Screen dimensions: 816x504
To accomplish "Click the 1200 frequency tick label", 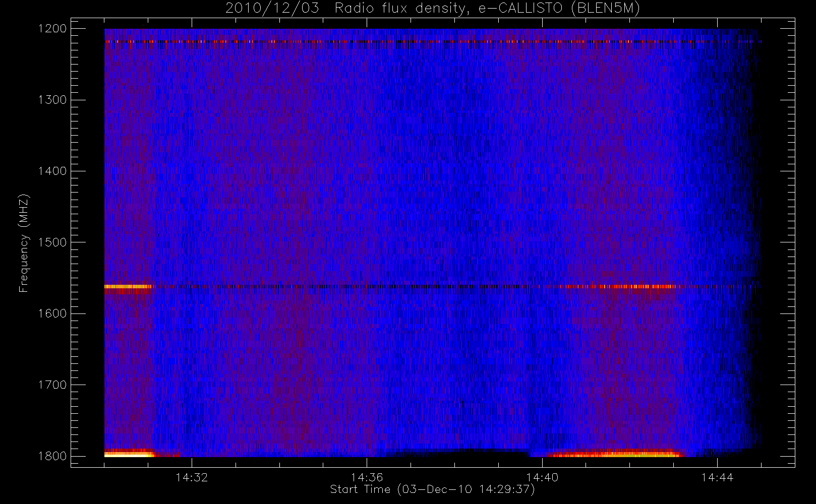I will point(52,29).
